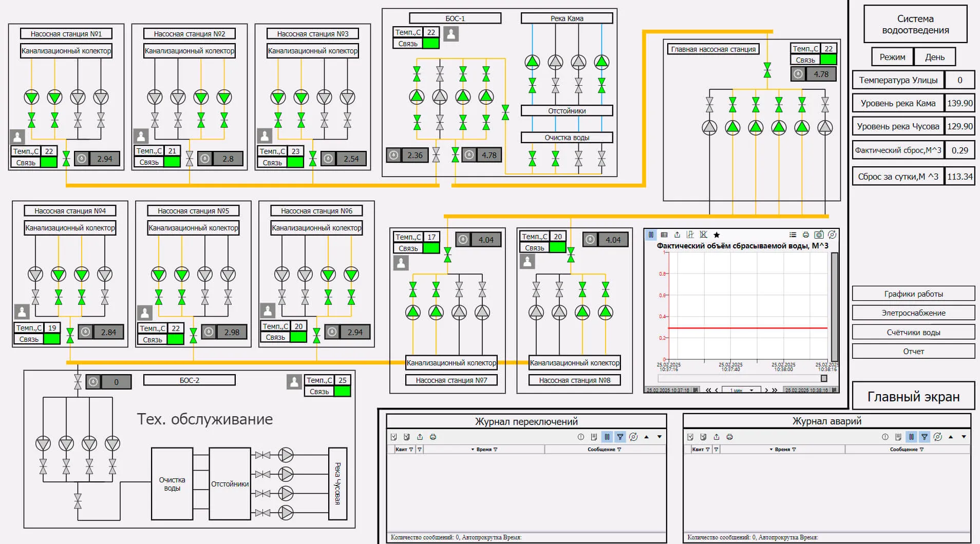
Task: Click the Главный экран button
Action: click(x=913, y=397)
